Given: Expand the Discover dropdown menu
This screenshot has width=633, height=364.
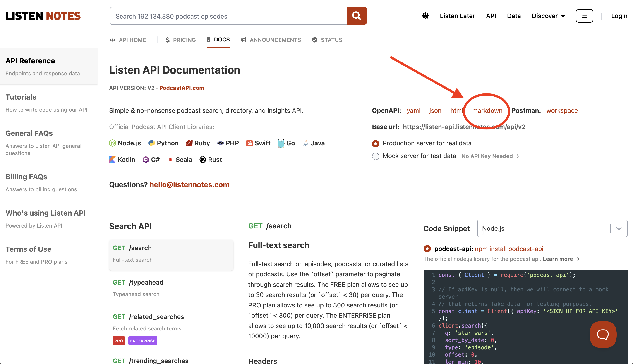Looking at the screenshot, I should [549, 16].
